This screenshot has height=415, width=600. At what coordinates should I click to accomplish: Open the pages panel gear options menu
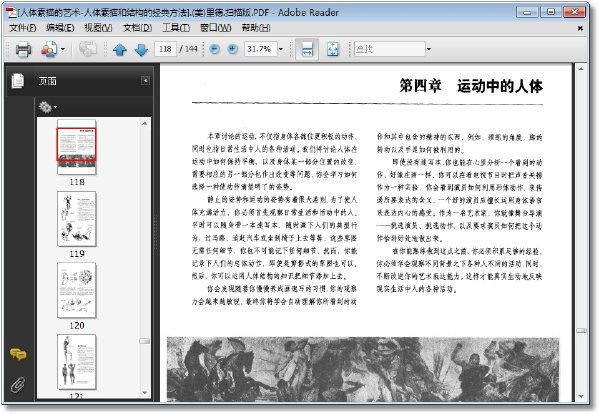coord(47,107)
